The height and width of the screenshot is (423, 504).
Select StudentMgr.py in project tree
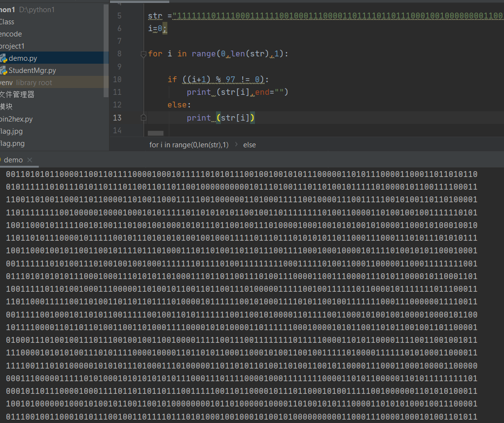point(32,70)
